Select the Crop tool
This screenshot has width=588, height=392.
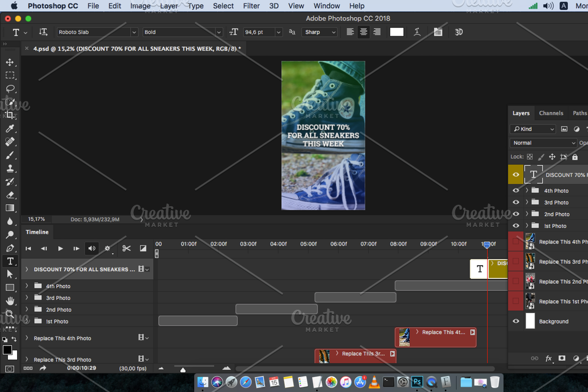coord(10,115)
